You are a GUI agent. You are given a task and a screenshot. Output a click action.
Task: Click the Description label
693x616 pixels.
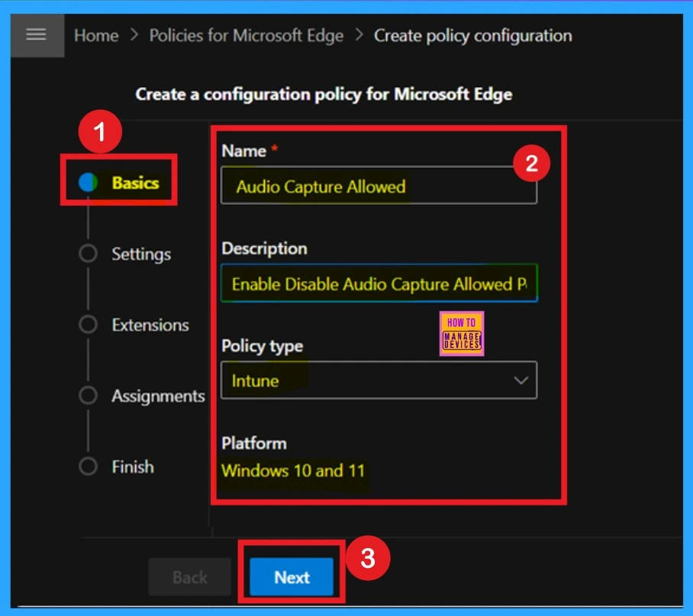pyautogui.click(x=264, y=249)
